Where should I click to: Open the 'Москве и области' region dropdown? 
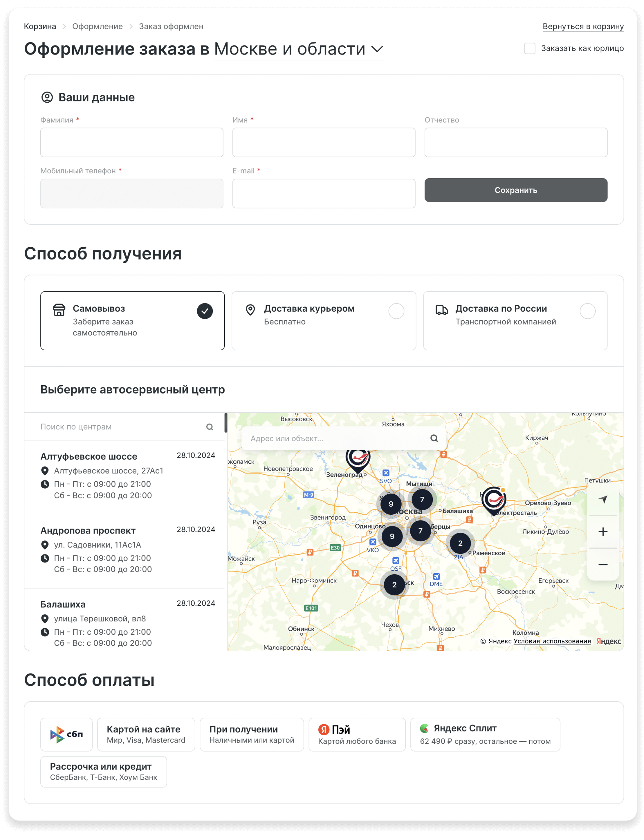coord(299,49)
